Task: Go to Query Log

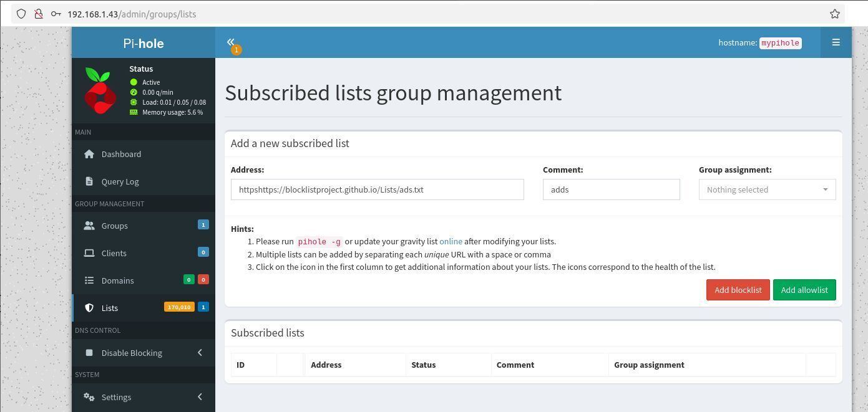Action: (x=120, y=181)
